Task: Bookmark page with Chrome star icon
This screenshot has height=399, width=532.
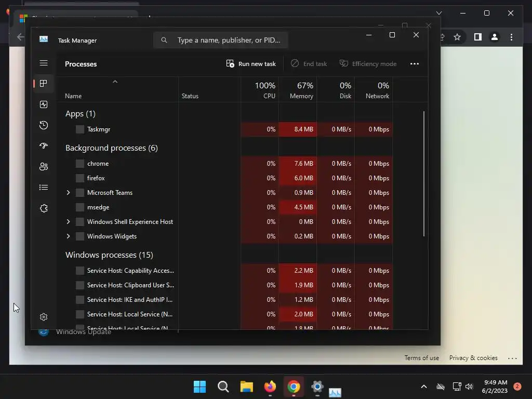Action: coord(457,37)
